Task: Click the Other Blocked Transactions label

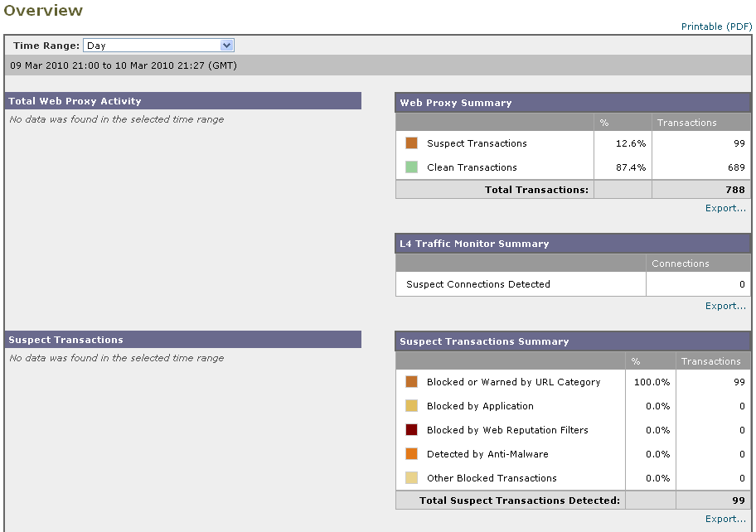Action: pos(492,478)
